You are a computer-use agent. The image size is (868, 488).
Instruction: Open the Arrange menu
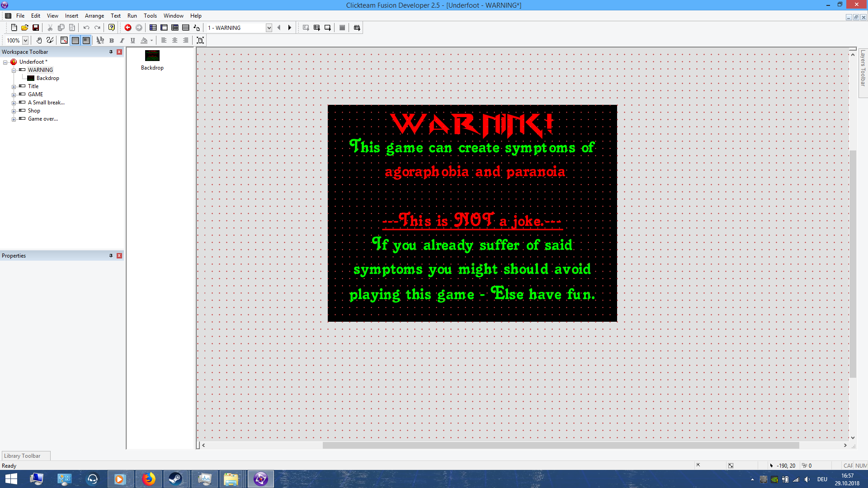94,16
